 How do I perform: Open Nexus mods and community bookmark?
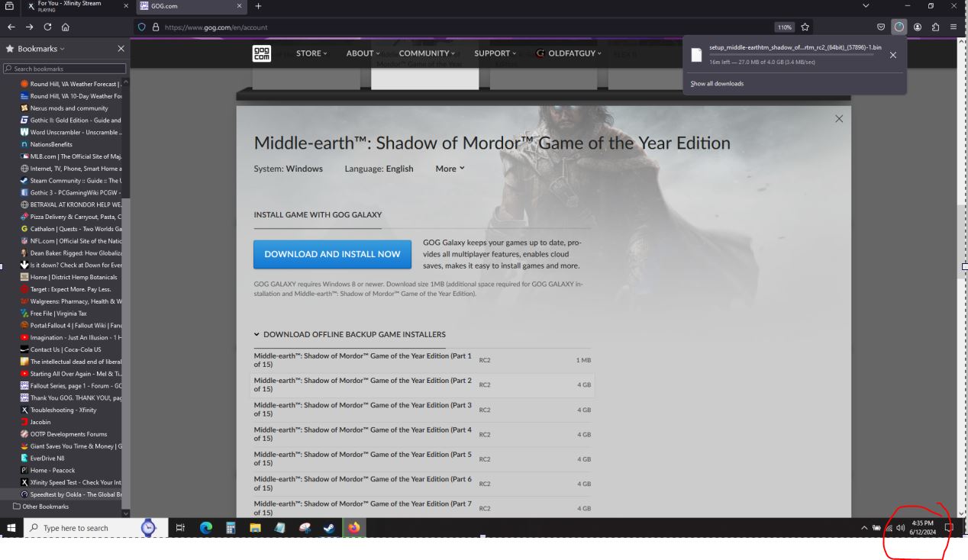(x=69, y=108)
